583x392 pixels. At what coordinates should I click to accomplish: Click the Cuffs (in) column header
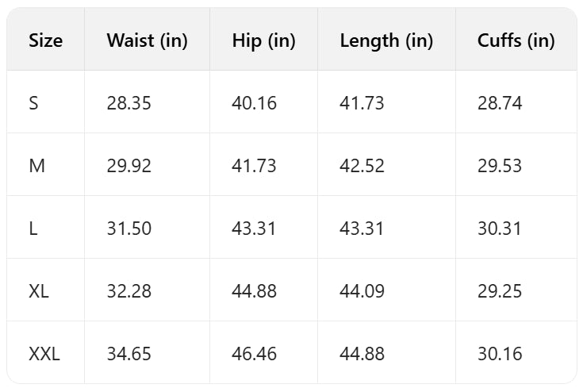[x=516, y=41]
